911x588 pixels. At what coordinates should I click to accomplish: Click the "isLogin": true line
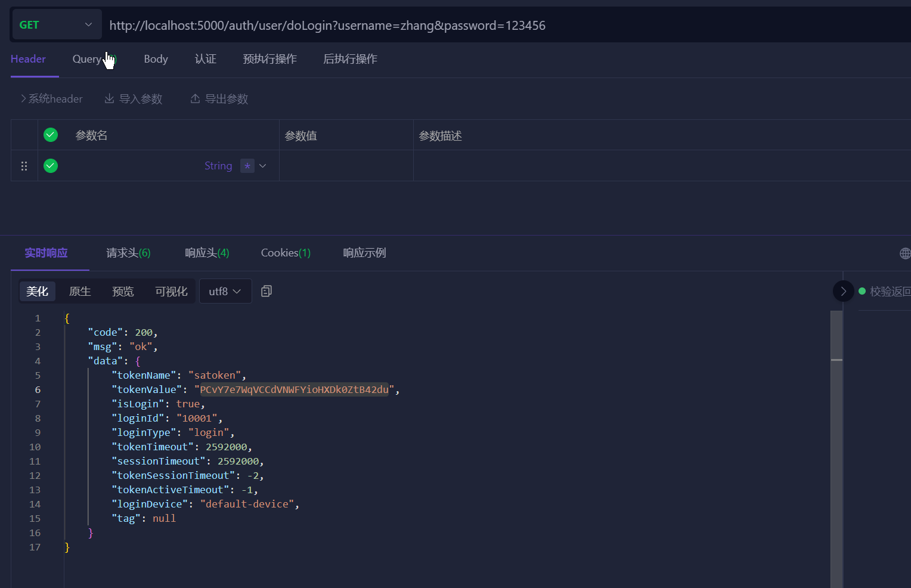click(x=158, y=404)
